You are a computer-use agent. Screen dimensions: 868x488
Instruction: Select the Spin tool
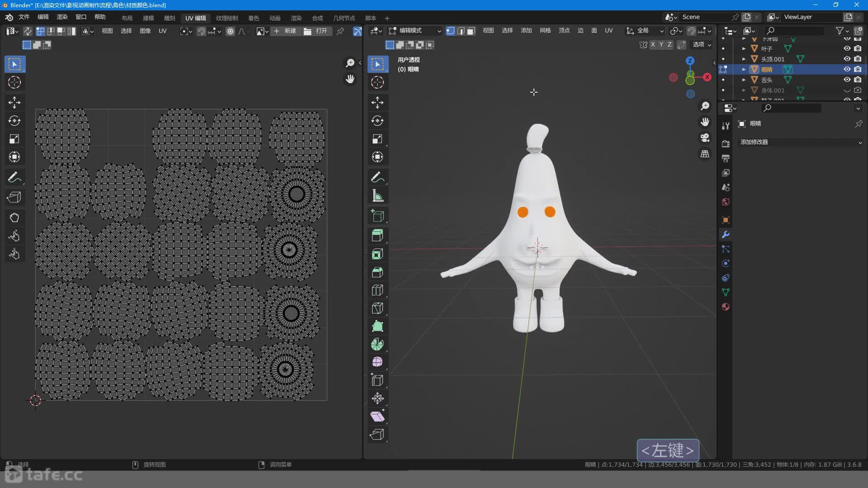coord(377,344)
